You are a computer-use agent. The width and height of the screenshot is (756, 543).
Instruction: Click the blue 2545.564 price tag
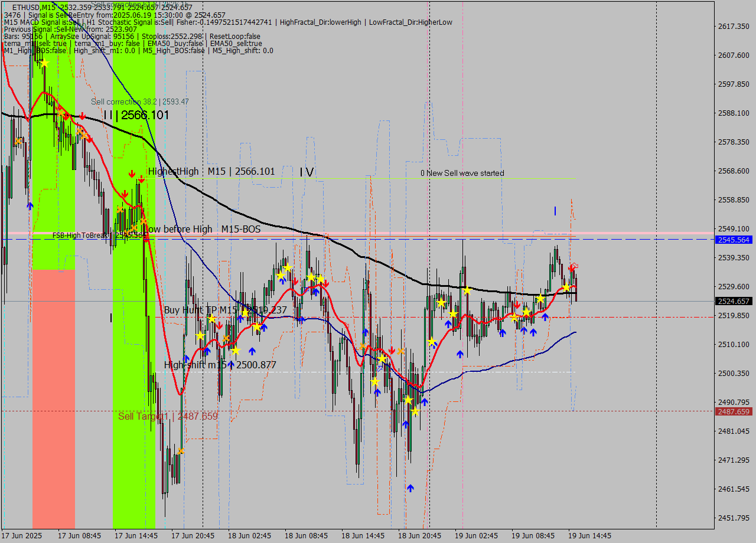tap(732, 240)
